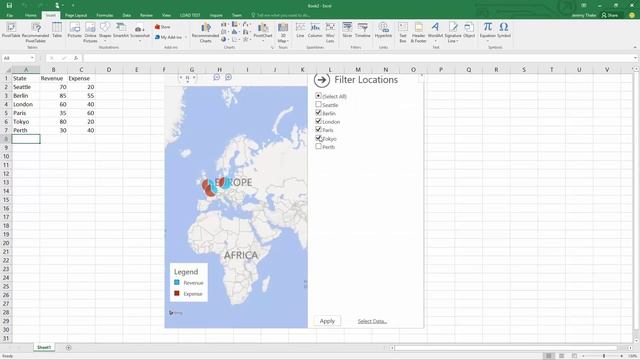Viewport: 640px width, 360px height.
Task: Zoom in on the map
Action: (229, 77)
